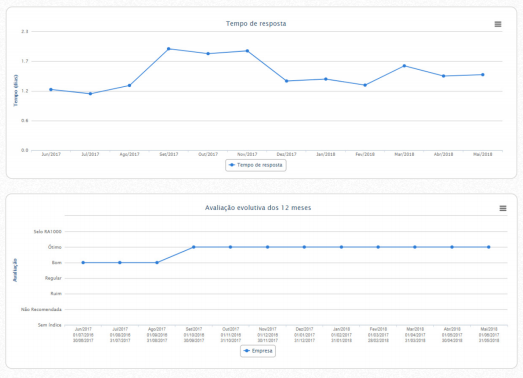Click the 0.0 value on the time axis
Image resolution: width=523 pixels, height=378 pixels.
point(25,150)
